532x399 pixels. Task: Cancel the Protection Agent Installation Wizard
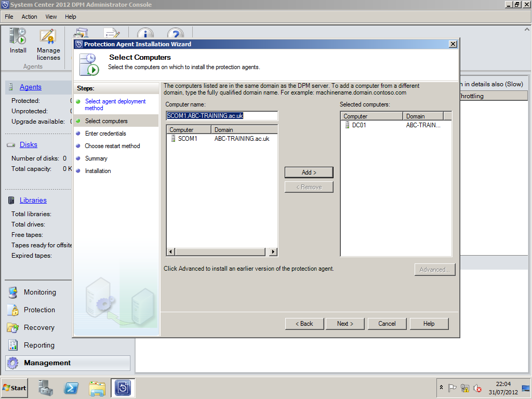(387, 324)
